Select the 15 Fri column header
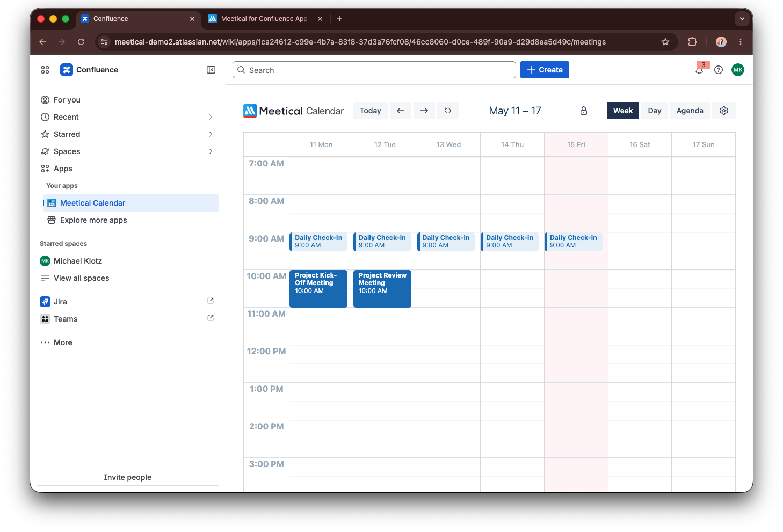The width and height of the screenshot is (783, 532). [x=576, y=144]
